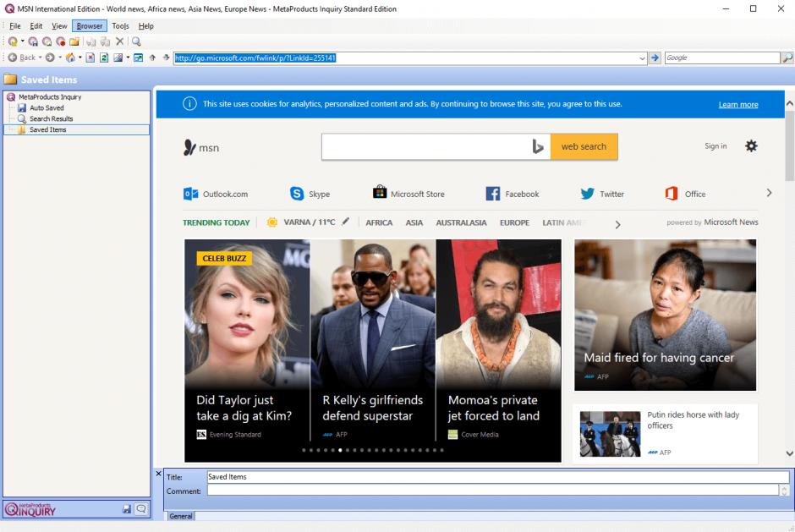Open Maid fired for having cancer story
Screen dimensions: 795x532
pos(666,315)
